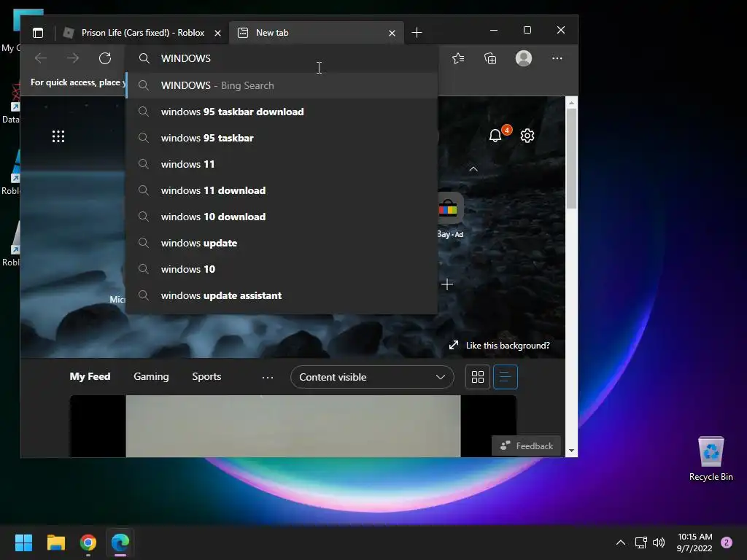
Task: Switch feed to list view
Action: tap(505, 377)
